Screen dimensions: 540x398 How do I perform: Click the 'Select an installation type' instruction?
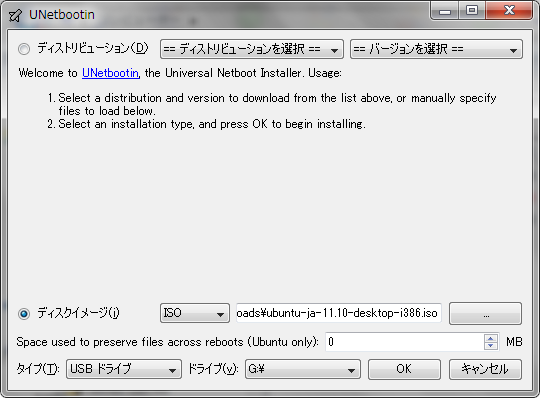(x=212, y=124)
